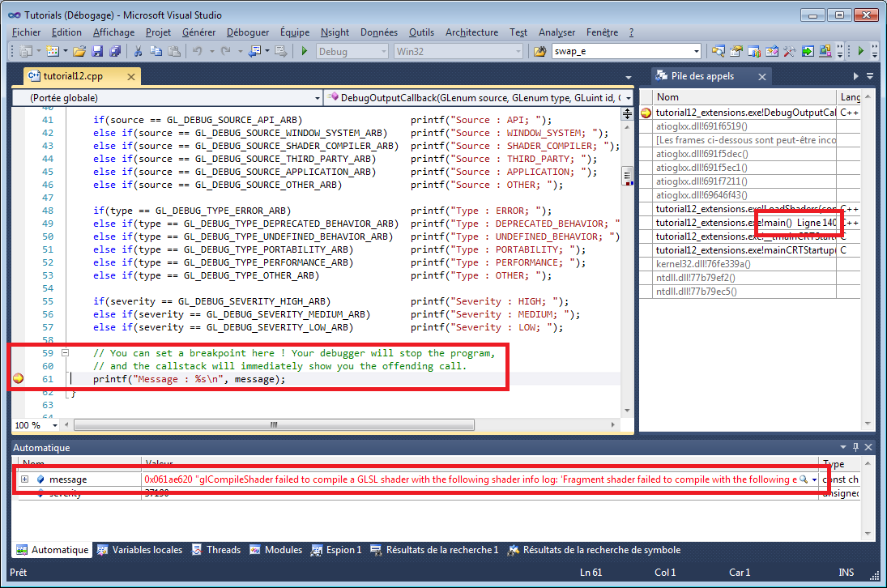887x588 pixels.
Task: Click the current frame arrow in call stack
Action: (646, 113)
